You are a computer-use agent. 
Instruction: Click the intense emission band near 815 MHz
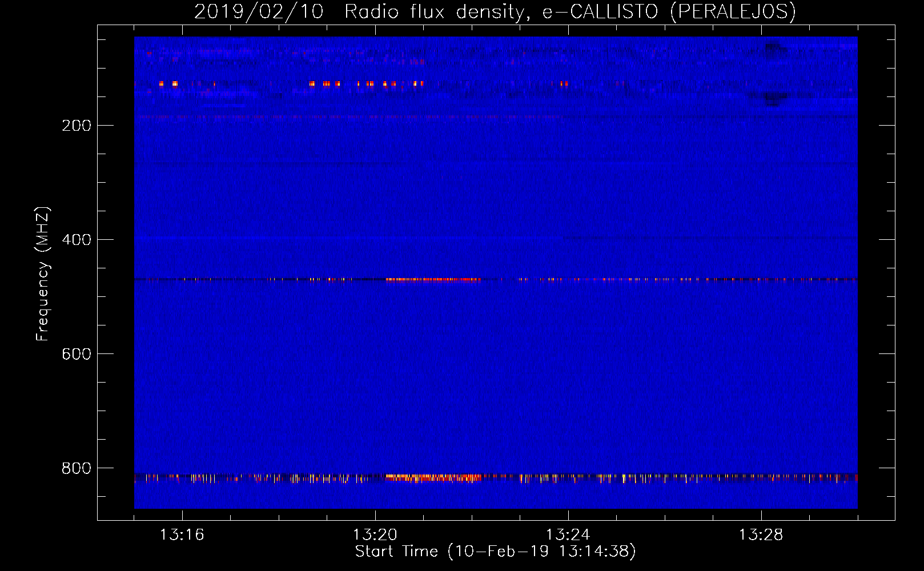[x=433, y=477]
